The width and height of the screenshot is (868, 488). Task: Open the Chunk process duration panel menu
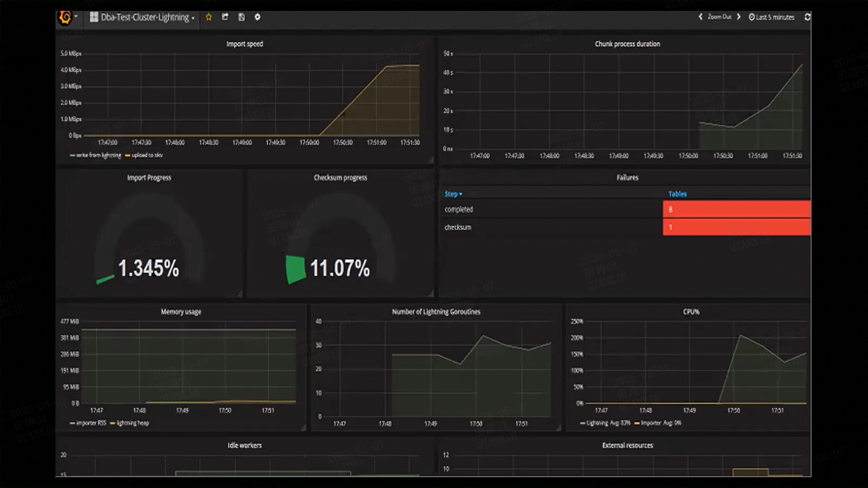tap(627, 44)
